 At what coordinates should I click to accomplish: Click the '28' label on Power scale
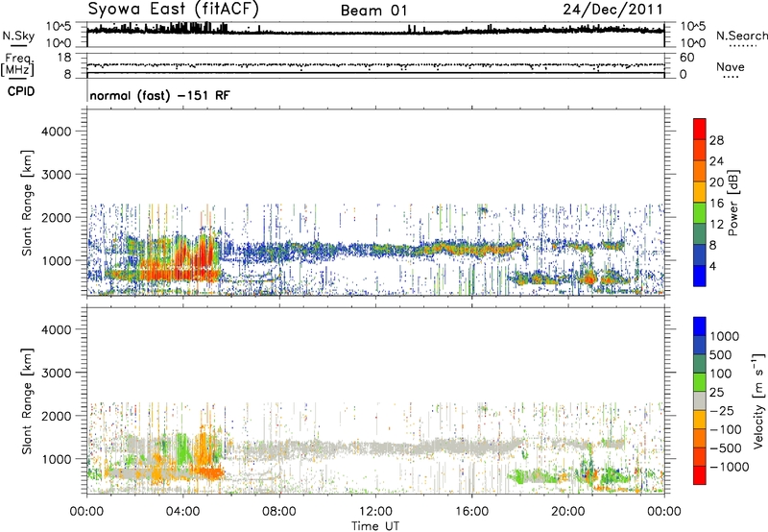[x=716, y=140]
